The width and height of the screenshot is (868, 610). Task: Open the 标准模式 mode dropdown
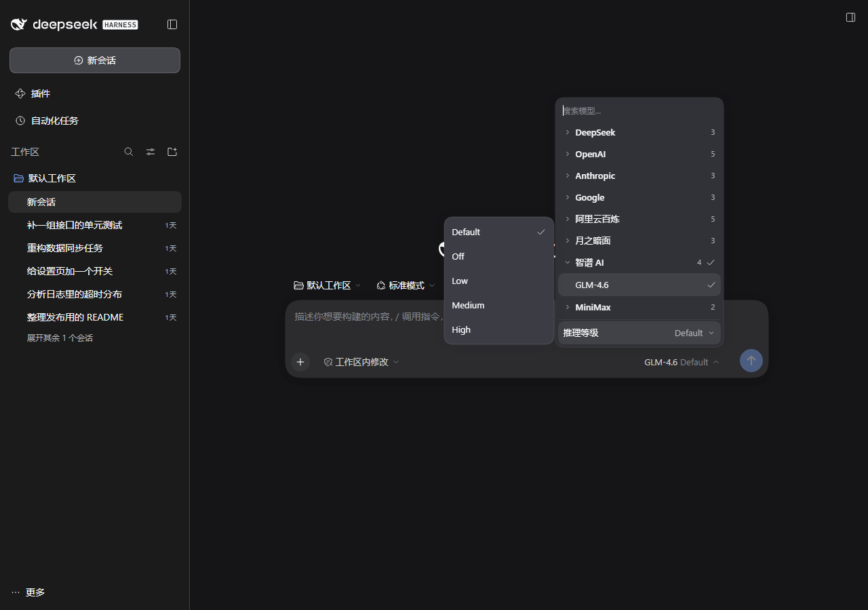pyautogui.click(x=406, y=285)
